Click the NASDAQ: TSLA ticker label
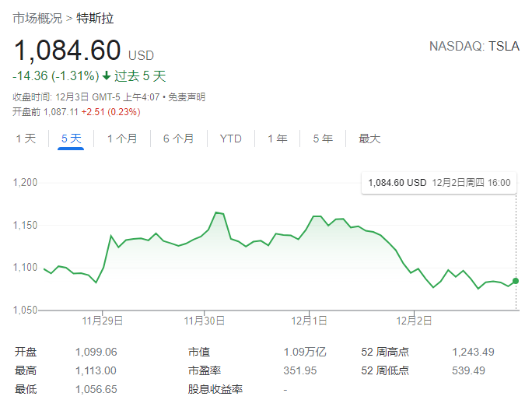This screenshot has height=407, width=532. (474, 47)
